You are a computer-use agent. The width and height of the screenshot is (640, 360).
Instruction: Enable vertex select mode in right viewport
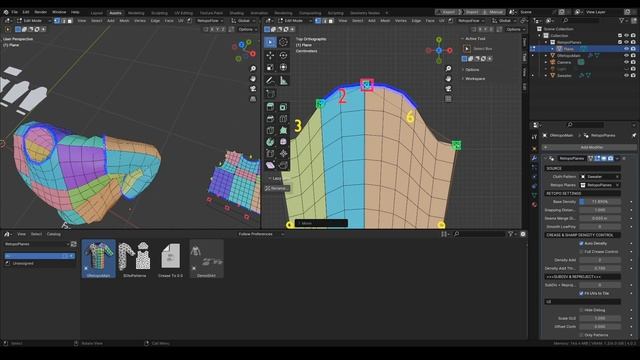[x=318, y=20]
